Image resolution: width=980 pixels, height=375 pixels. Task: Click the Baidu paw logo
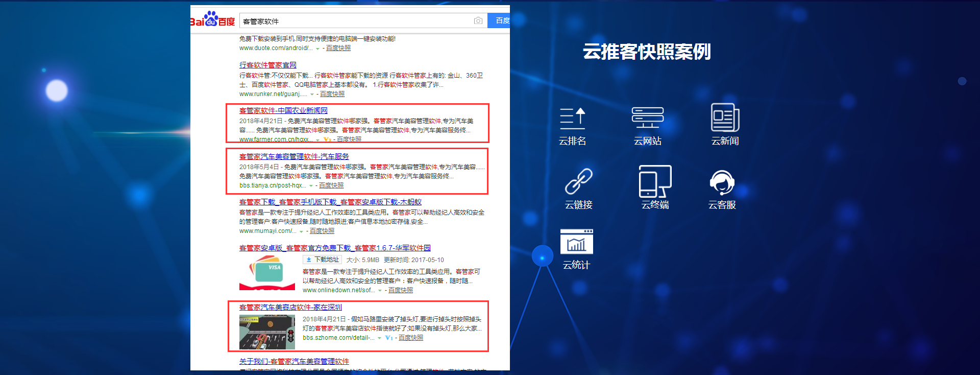[212, 19]
